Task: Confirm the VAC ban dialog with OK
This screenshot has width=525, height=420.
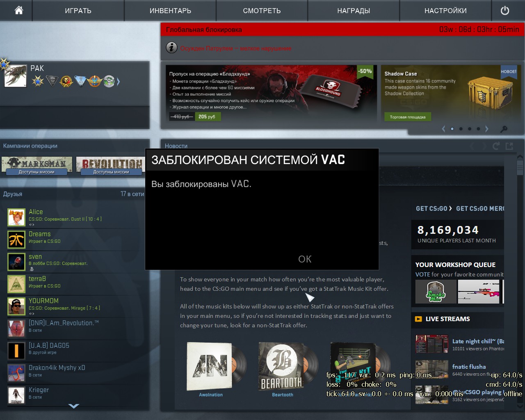Action: 305,259
